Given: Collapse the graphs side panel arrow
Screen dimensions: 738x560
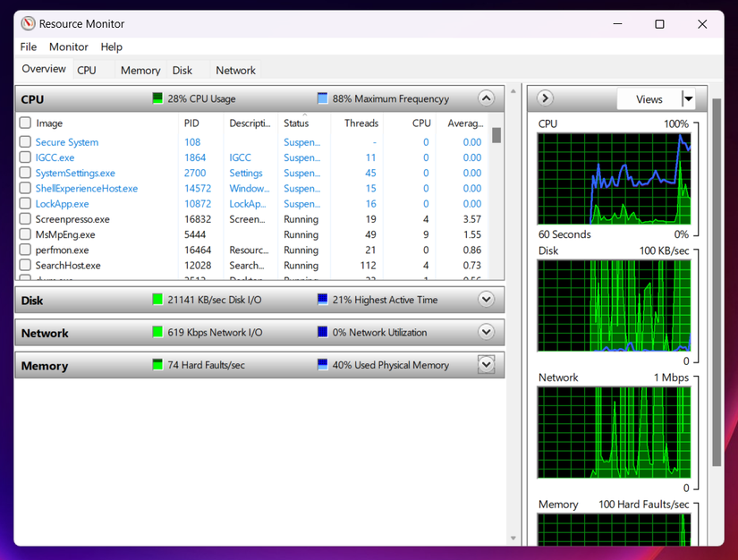Looking at the screenshot, I should 544,98.
